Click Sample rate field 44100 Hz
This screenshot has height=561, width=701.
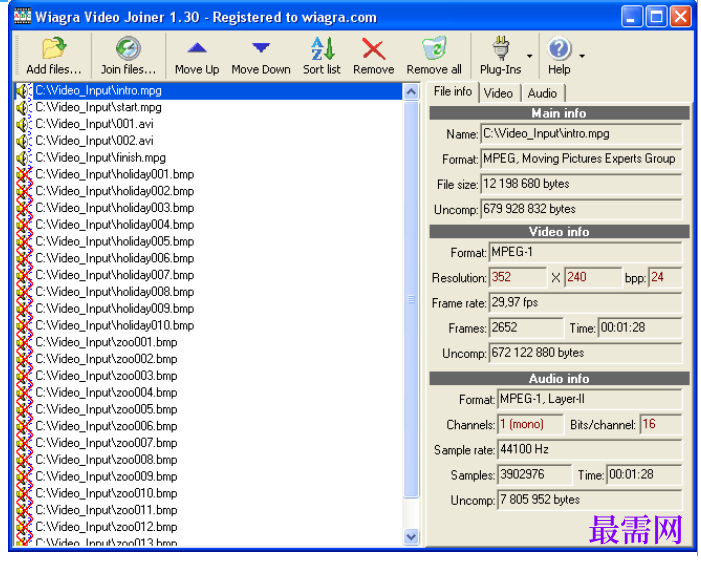[x=590, y=450]
